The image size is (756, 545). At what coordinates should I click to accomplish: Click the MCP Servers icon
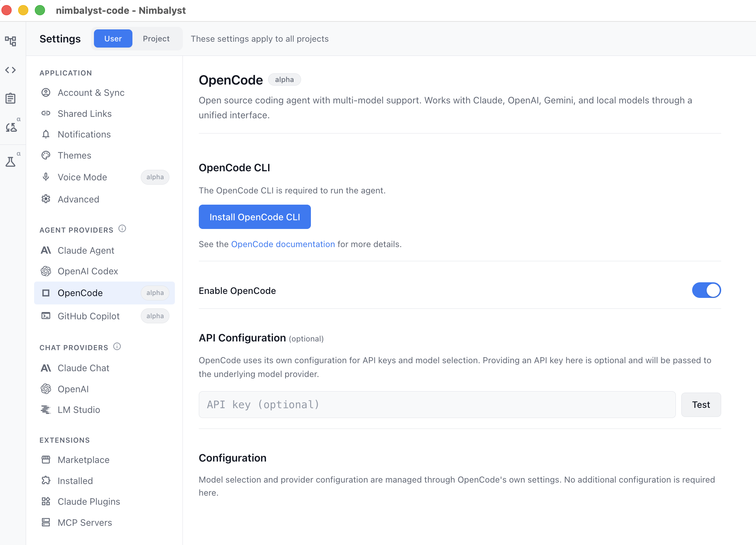click(46, 523)
